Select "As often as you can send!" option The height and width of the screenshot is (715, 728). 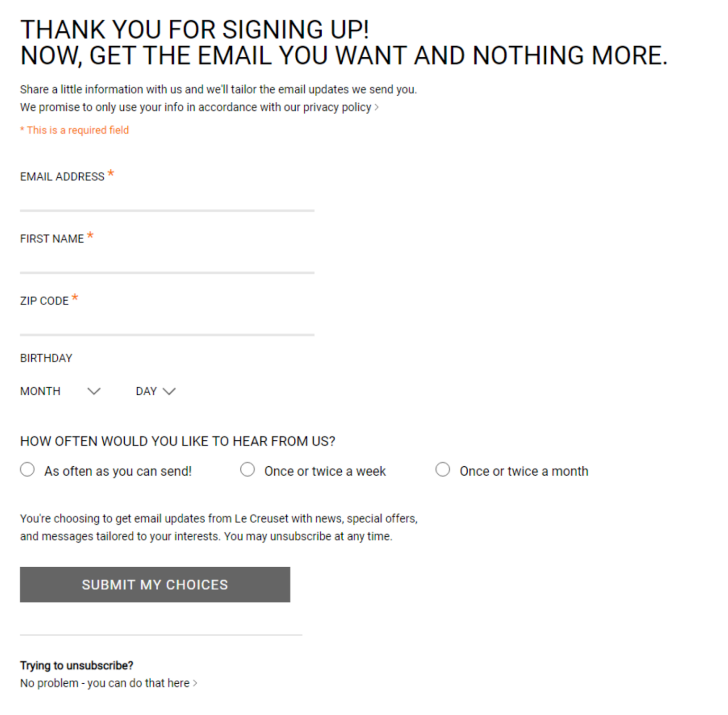pos(27,469)
